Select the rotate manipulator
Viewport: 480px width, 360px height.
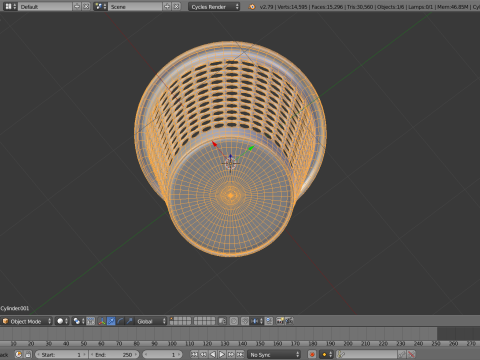pos(120,321)
